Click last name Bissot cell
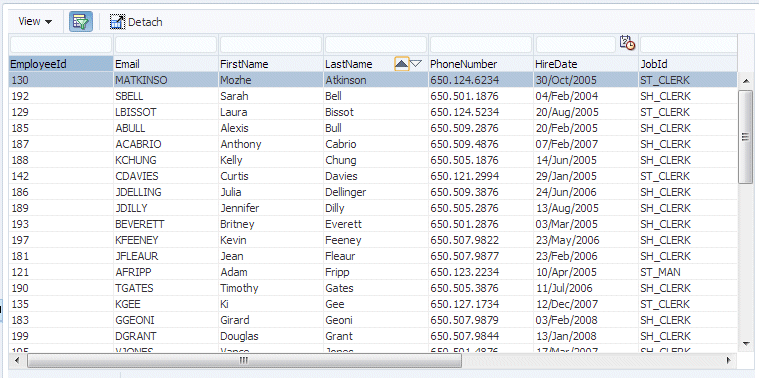 376,112
